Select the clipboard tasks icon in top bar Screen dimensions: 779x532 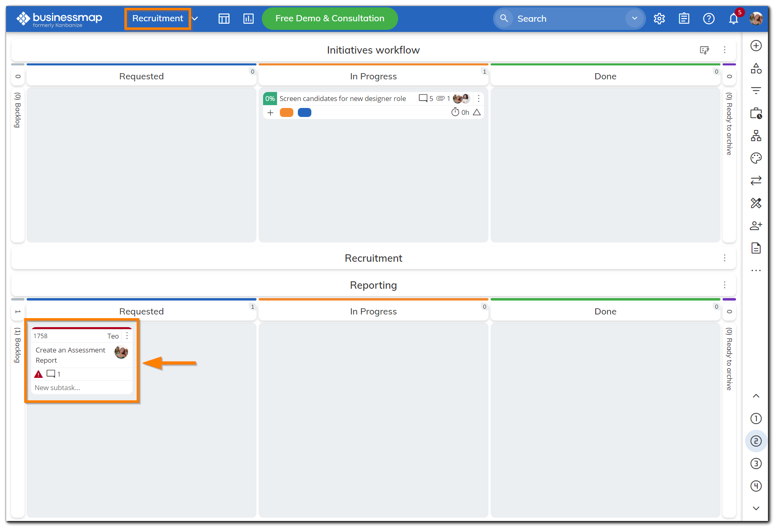[x=684, y=18]
